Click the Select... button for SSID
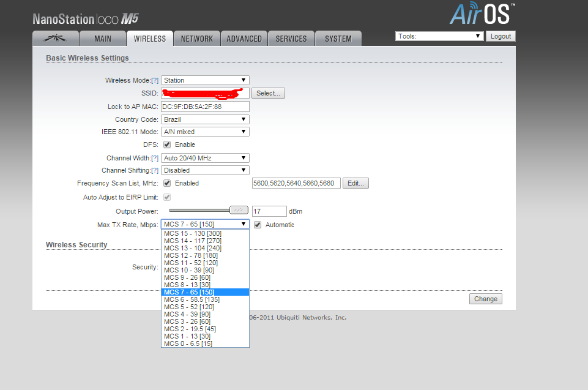This screenshot has height=390, width=588. (268, 93)
